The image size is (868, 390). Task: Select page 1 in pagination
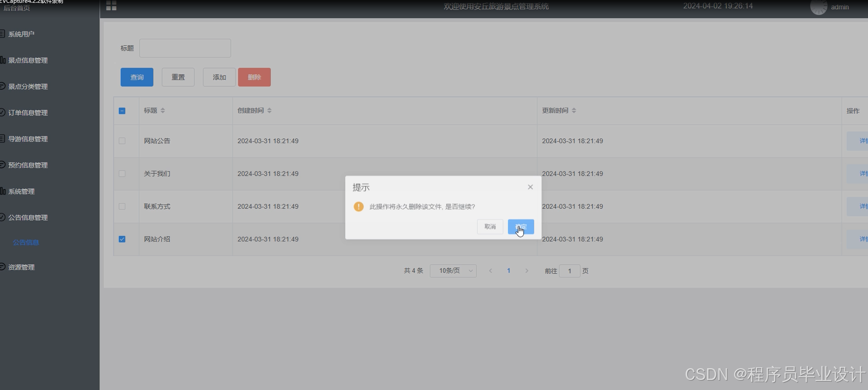pyautogui.click(x=509, y=271)
